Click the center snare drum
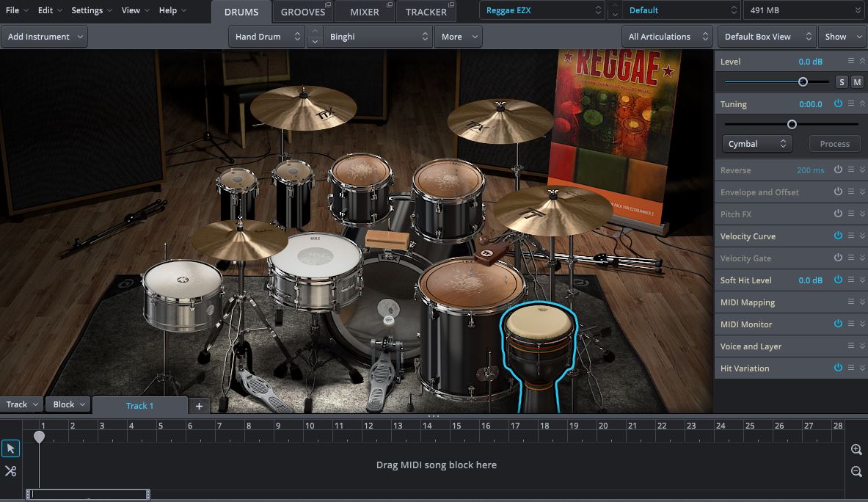This screenshot has height=502, width=868. pos(315,272)
